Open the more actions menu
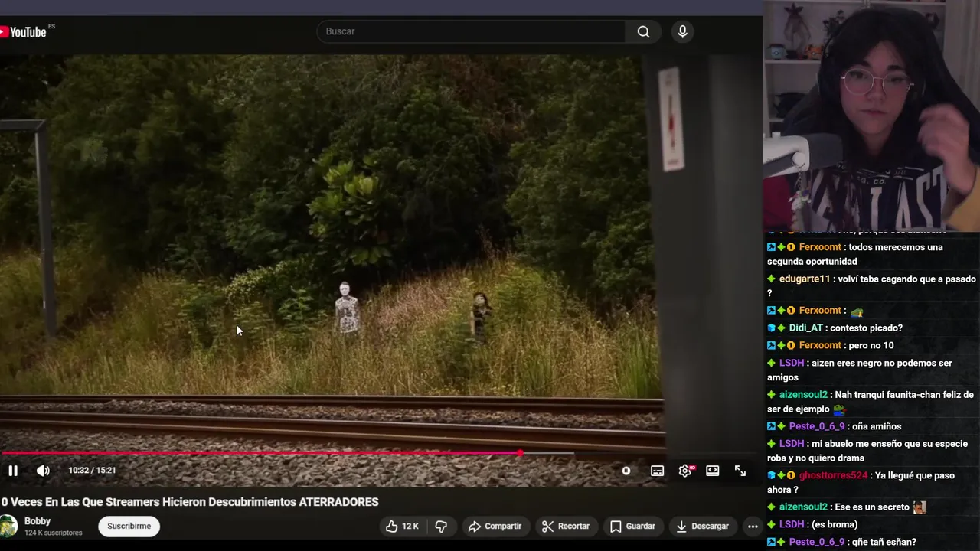Image resolution: width=980 pixels, height=551 pixels. tap(753, 526)
